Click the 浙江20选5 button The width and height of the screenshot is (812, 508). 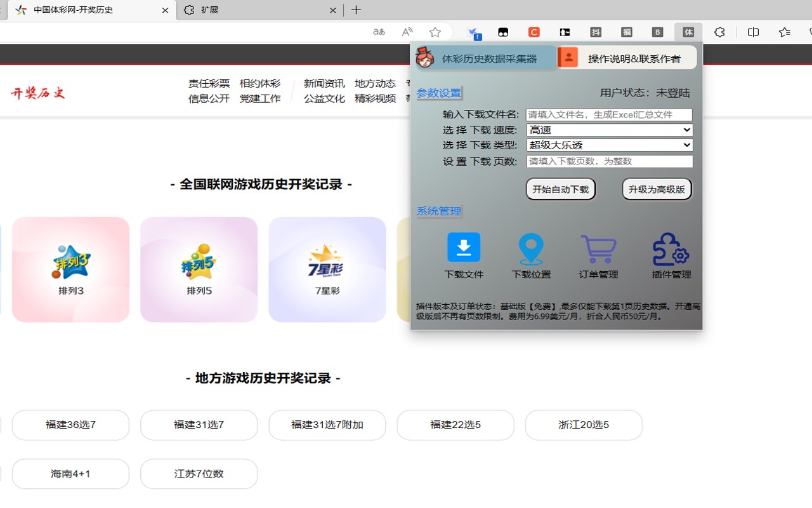584,425
